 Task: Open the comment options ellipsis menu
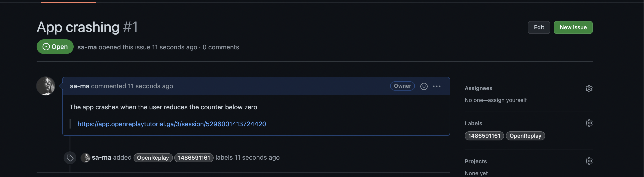[437, 86]
